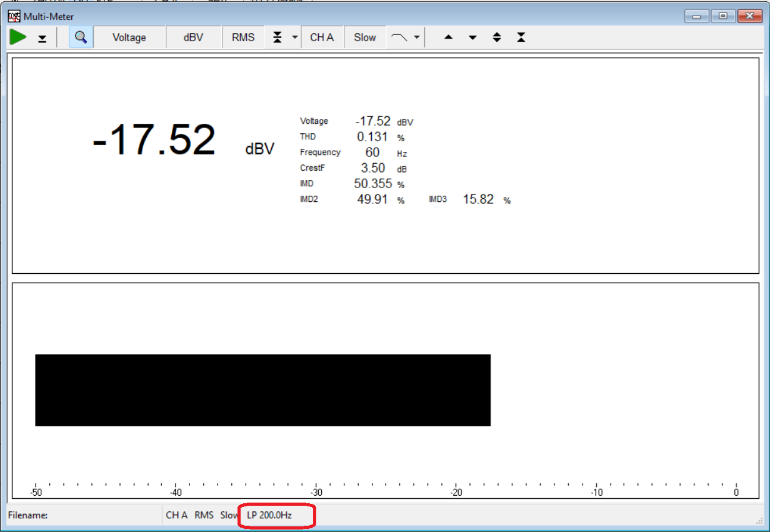This screenshot has height=532, width=770.
Task: Click the solid down arrow toolbar icon
Action: click(472, 38)
